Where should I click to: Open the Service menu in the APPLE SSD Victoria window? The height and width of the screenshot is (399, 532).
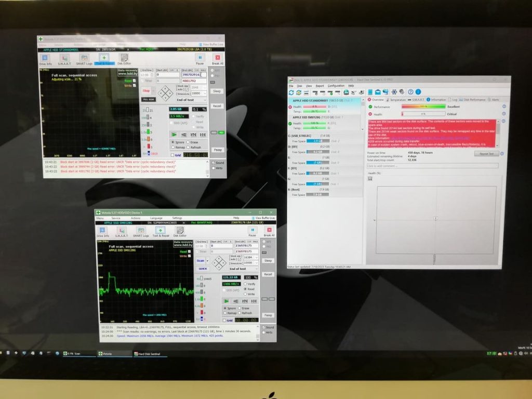[x=116, y=218]
